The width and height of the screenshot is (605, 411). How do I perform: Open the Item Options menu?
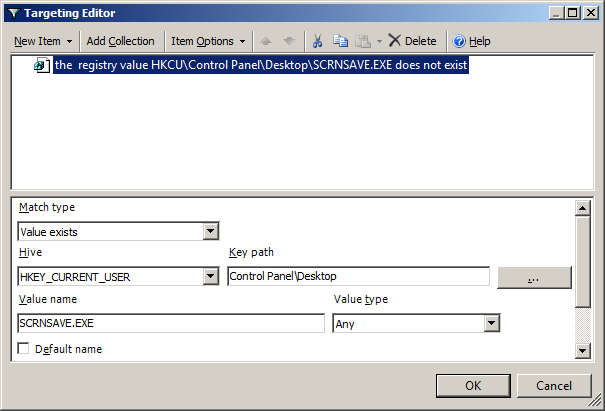(x=208, y=41)
